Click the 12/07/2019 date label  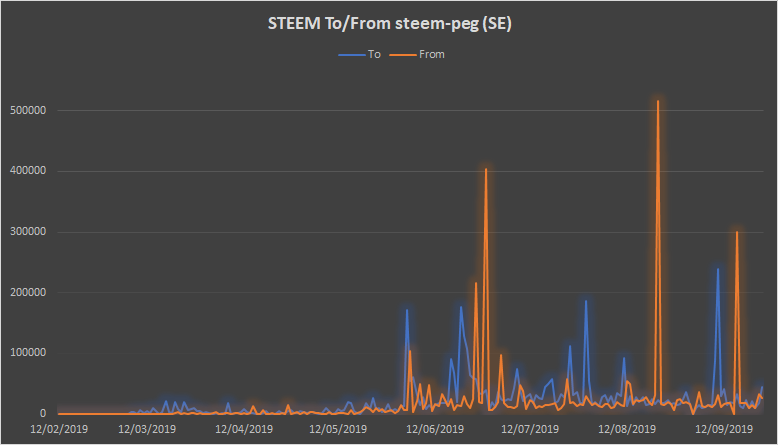pyautogui.click(x=530, y=429)
